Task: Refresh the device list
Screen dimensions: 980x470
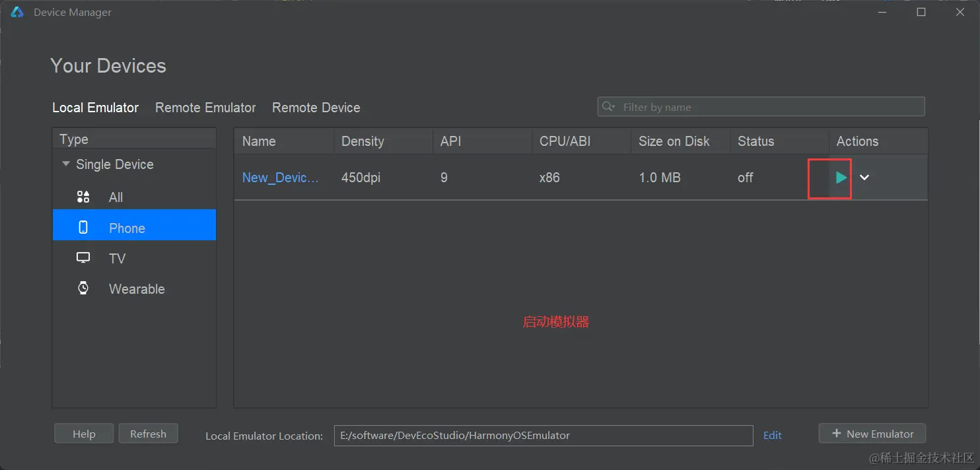Action: tap(148, 434)
